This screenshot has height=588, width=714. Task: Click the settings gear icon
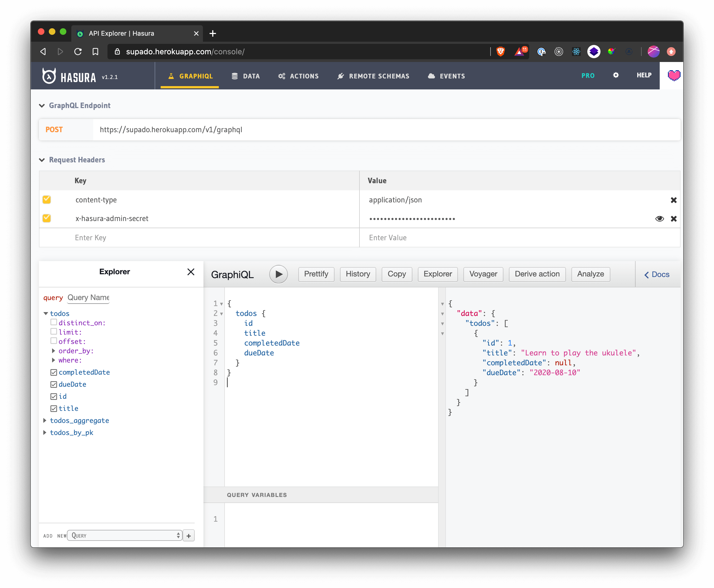(x=616, y=76)
